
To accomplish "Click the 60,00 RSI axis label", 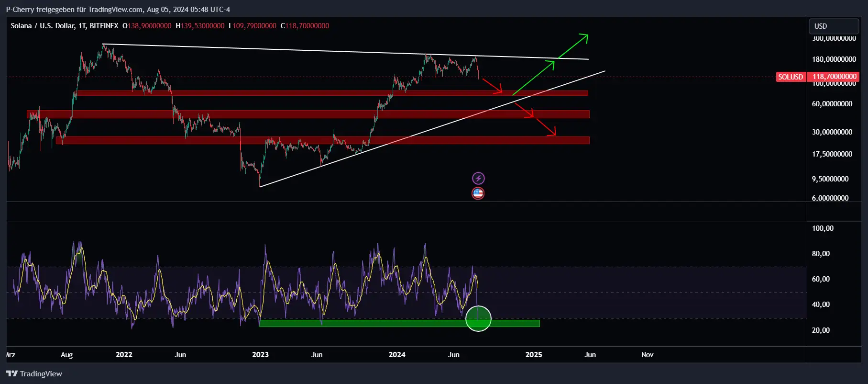I will [821, 279].
